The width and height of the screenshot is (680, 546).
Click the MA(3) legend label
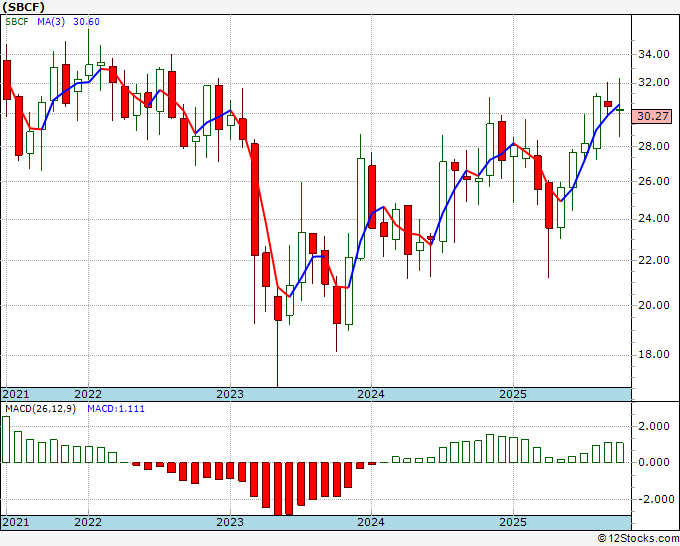(51, 22)
